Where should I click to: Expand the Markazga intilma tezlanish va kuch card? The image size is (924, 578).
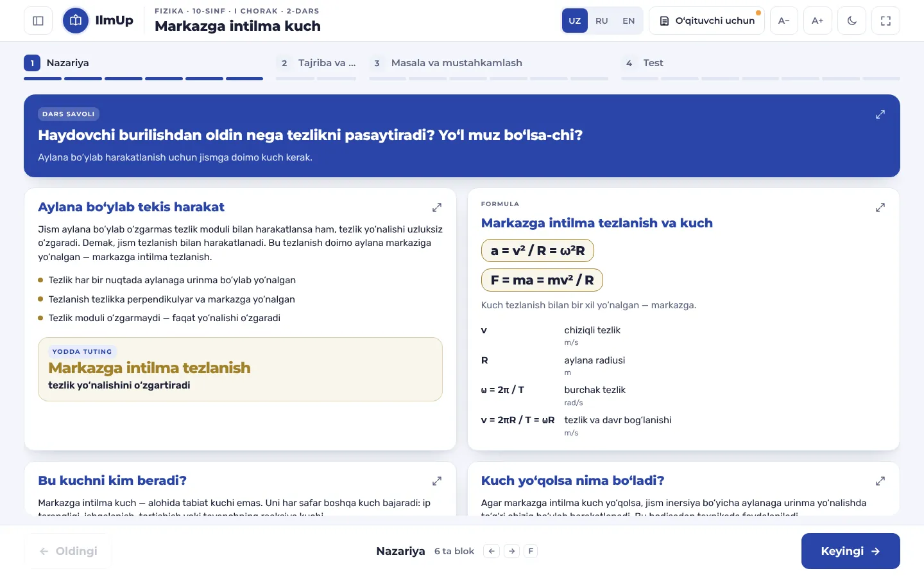point(880,207)
